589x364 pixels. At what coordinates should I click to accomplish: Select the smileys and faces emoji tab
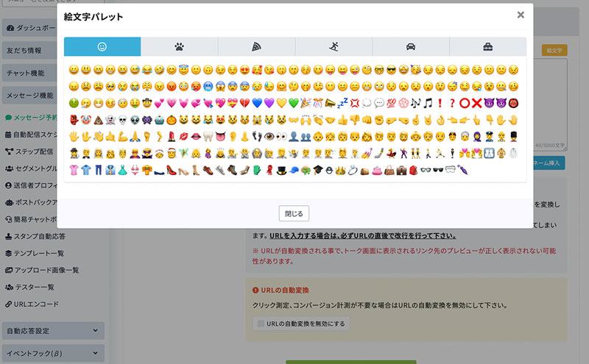pos(102,46)
